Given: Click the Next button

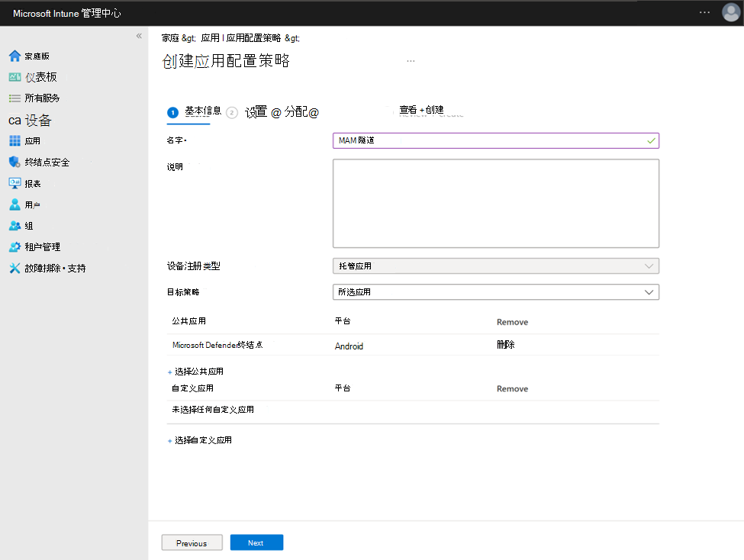Looking at the screenshot, I should coord(256,542).
